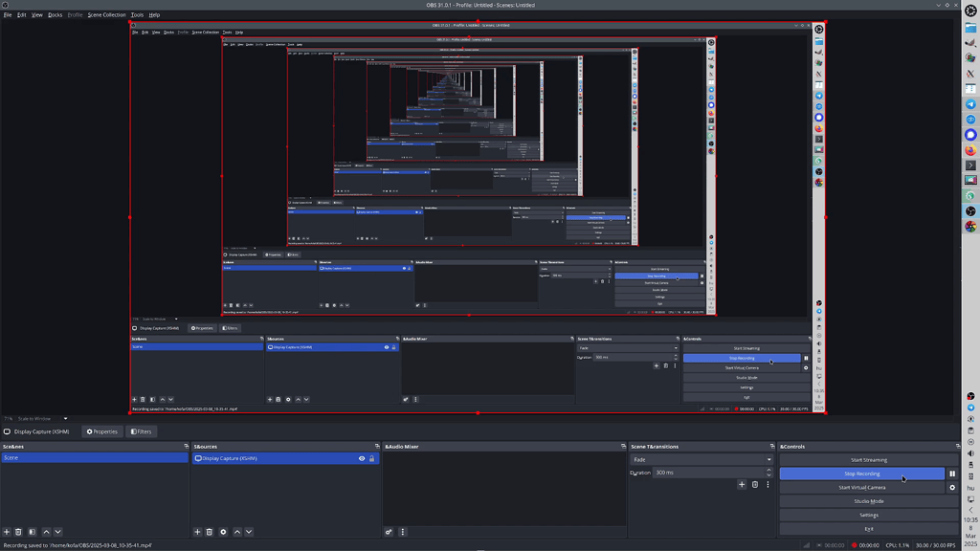
Task: Move Display Capture up with the arrow icon
Action: [x=237, y=532]
